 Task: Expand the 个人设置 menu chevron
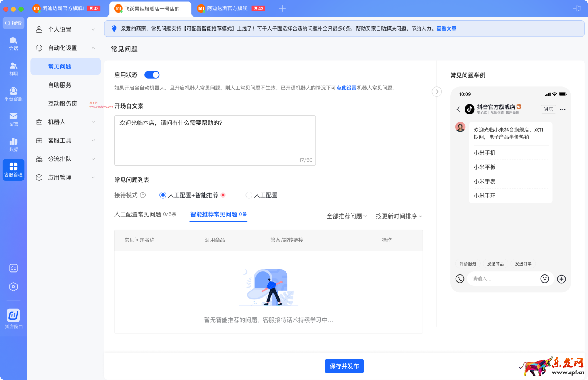[93, 29]
